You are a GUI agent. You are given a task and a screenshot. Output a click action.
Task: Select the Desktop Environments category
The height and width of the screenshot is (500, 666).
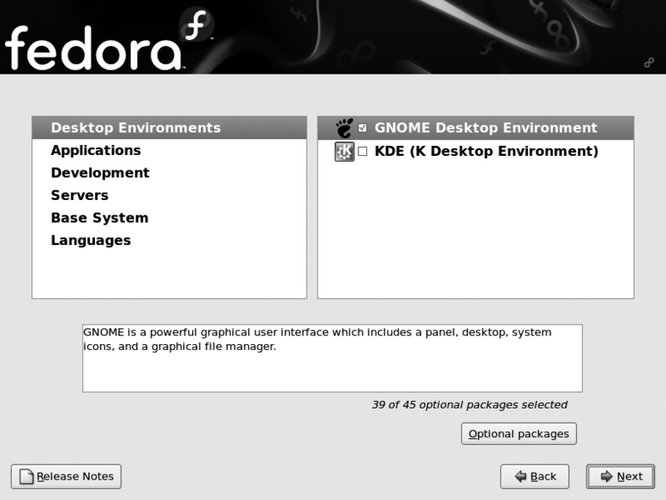coord(135,128)
